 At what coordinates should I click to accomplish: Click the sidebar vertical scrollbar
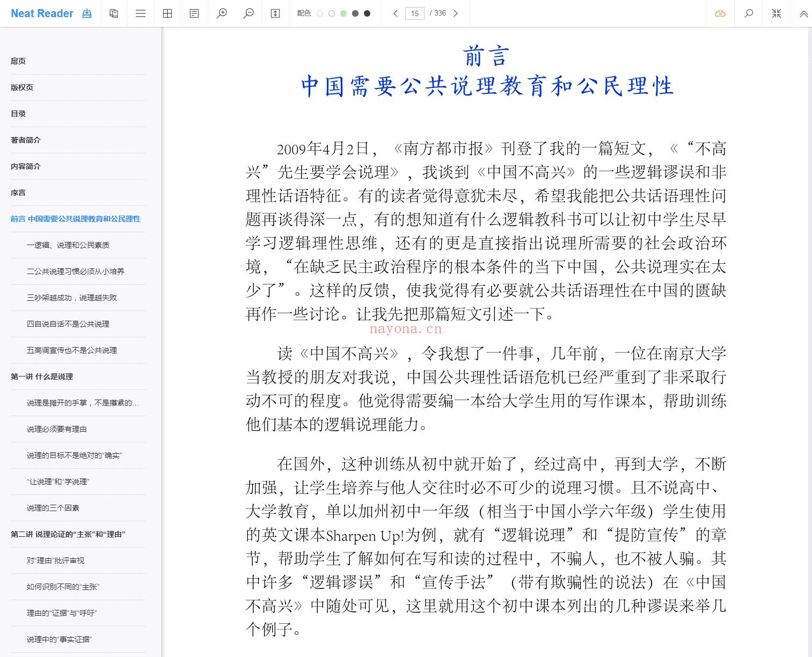(162, 342)
